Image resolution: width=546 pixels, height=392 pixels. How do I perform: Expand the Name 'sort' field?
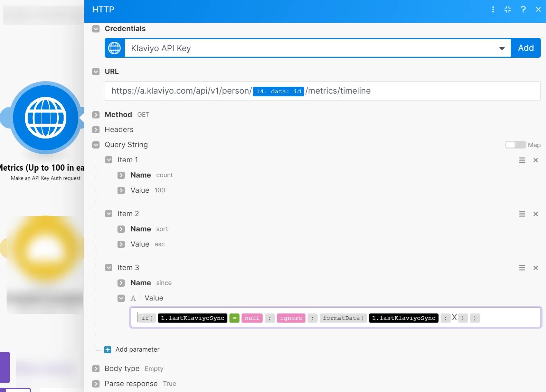point(121,229)
